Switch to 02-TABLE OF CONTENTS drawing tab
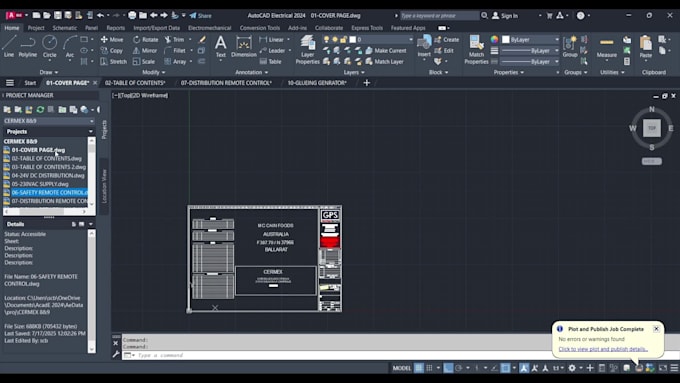This screenshot has height=383, width=680. point(135,83)
